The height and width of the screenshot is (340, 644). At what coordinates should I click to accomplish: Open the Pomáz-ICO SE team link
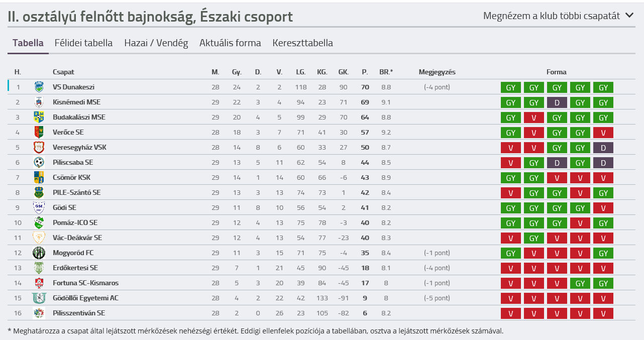point(75,222)
